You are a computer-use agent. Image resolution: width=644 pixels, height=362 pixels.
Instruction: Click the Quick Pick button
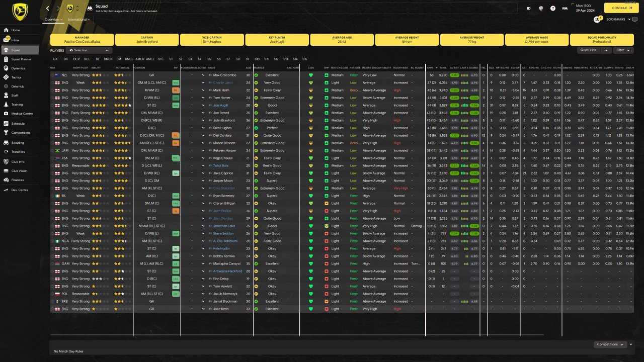tap(589, 50)
